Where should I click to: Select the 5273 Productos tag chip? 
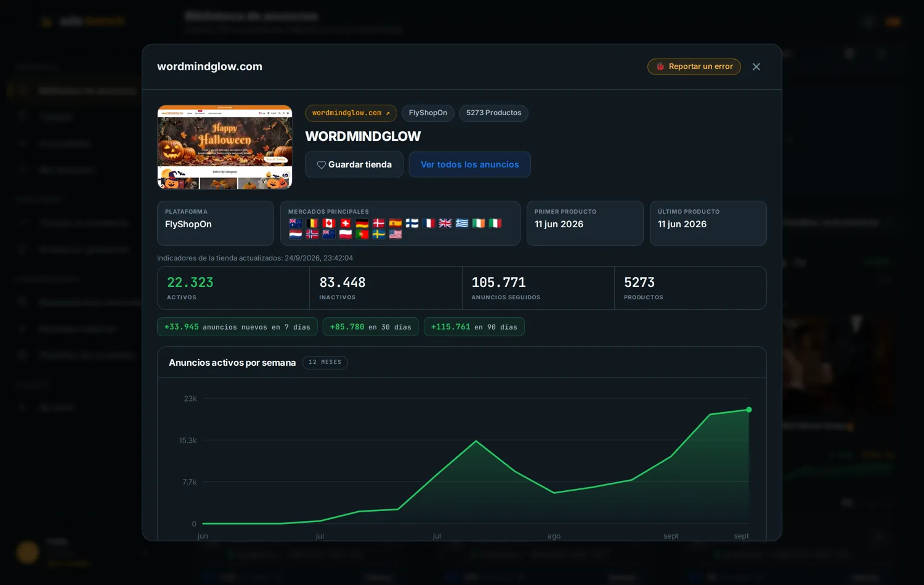click(493, 113)
